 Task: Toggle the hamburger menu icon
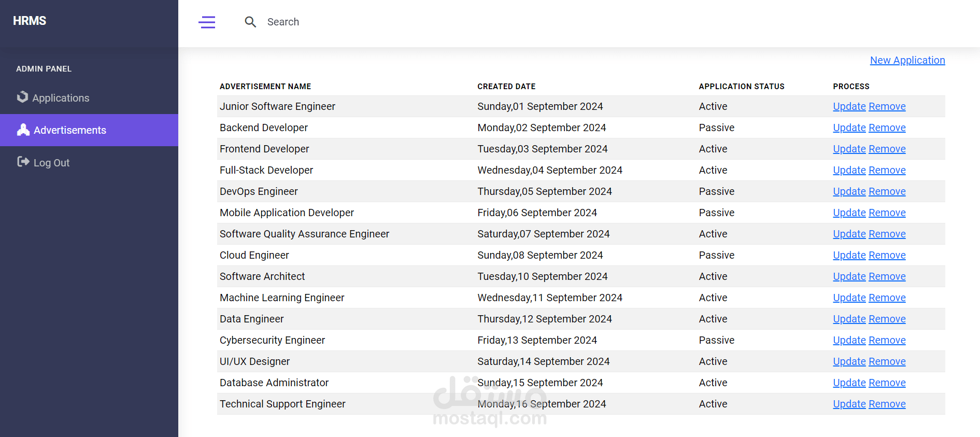pyautogui.click(x=207, y=22)
